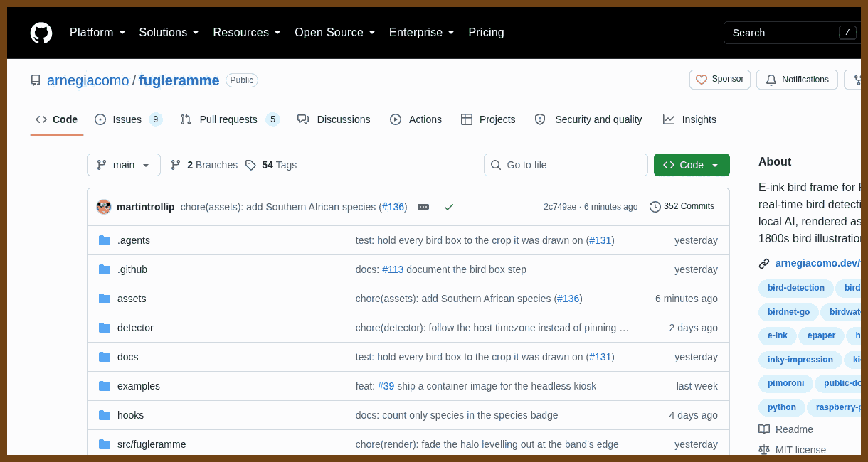Switch to the Pull requests tab

point(230,119)
